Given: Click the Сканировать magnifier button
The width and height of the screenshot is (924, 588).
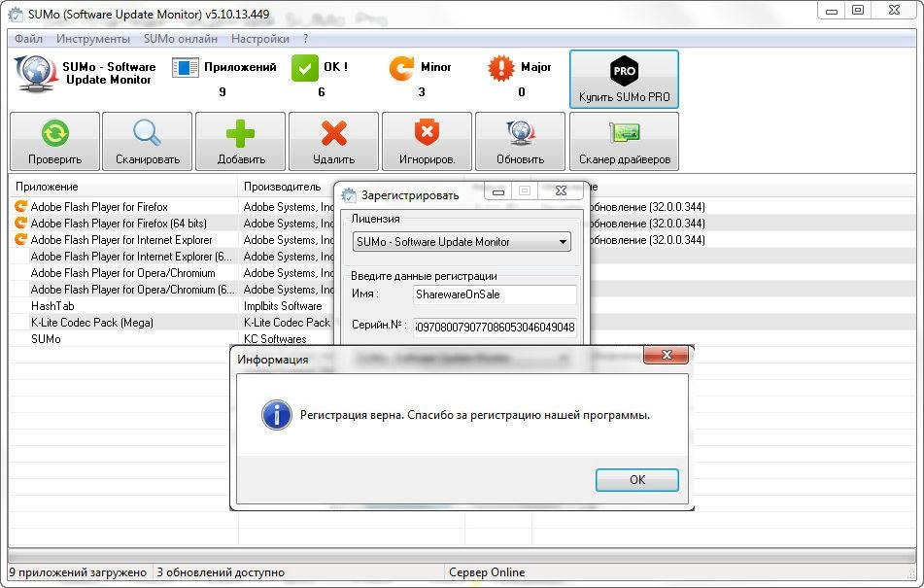Looking at the screenshot, I should (148, 141).
